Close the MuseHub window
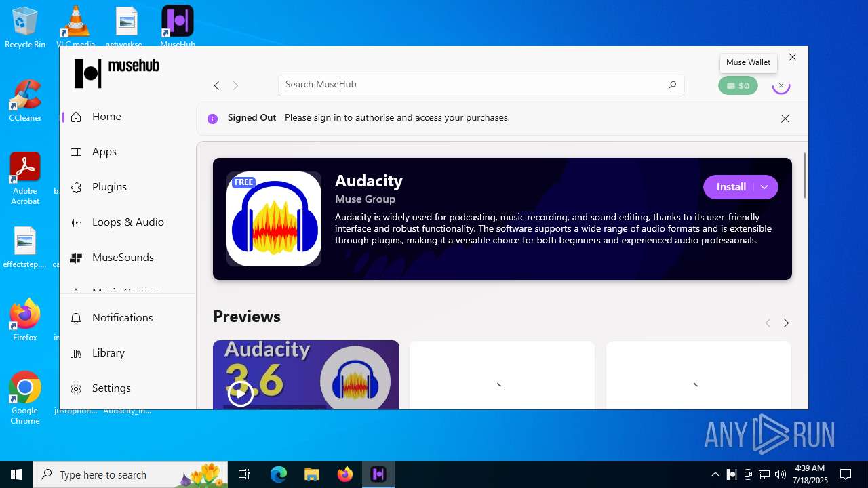The height and width of the screenshot is (488, 868). (x=793, y=57)
